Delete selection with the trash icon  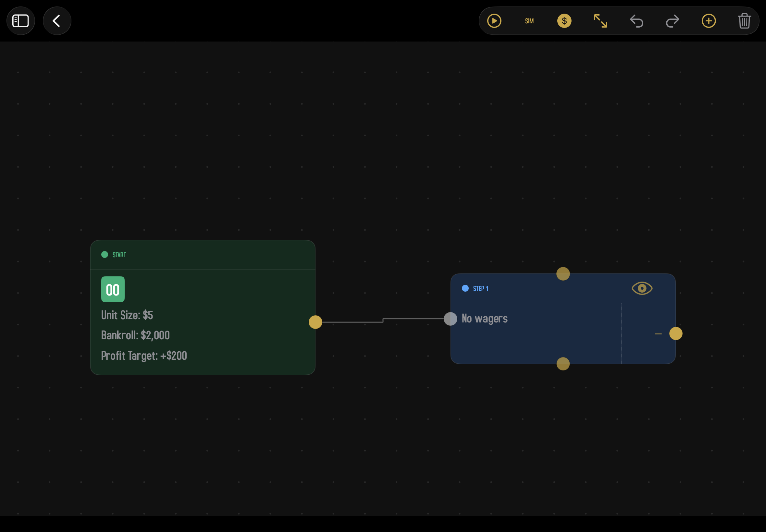744,21
